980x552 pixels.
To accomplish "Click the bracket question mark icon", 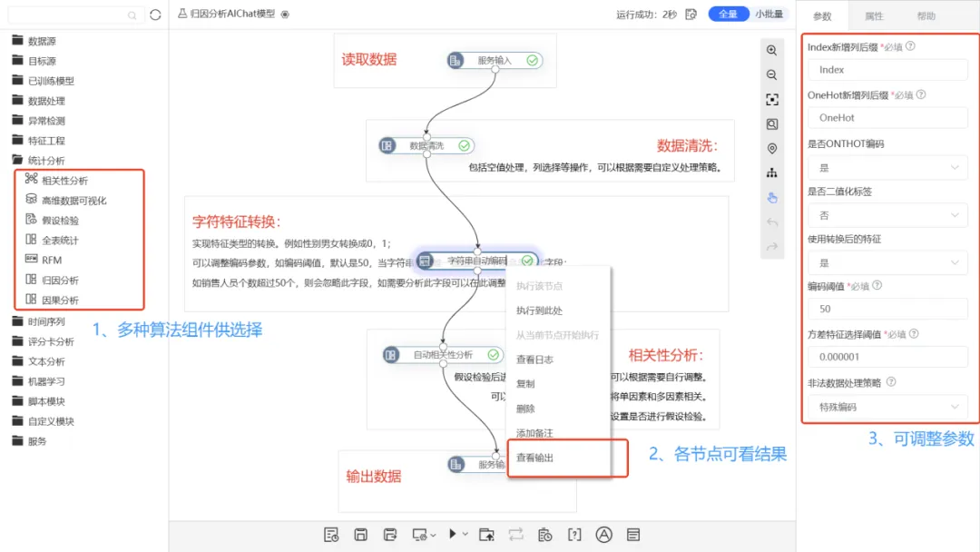I will [x=574, y=535].
